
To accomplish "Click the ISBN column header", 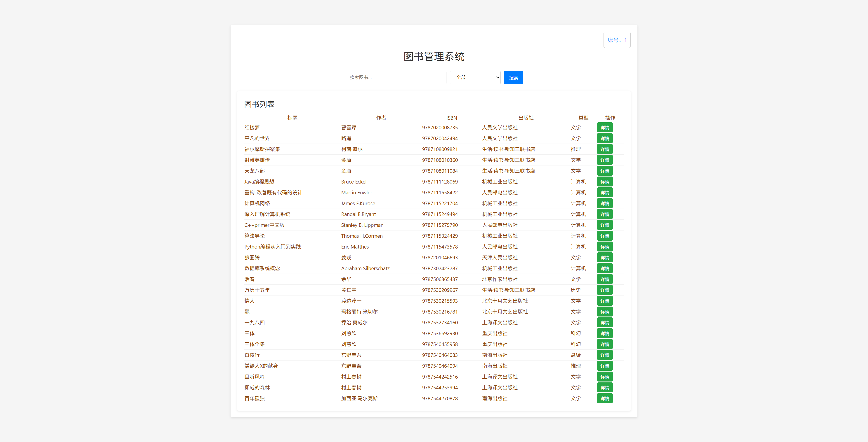I will click(451, 117).
